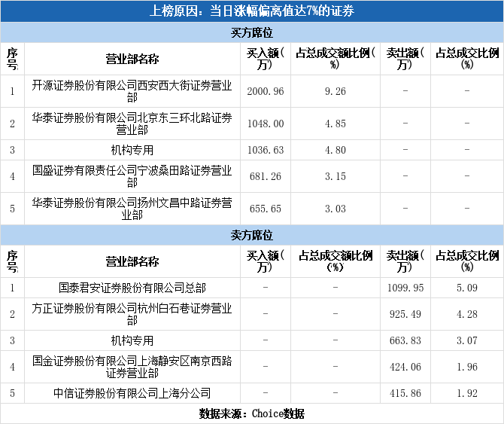Click sell amount 663.83
Image resolution: width=504 pixels, height=424 pixels.
(x=405, y=340)
